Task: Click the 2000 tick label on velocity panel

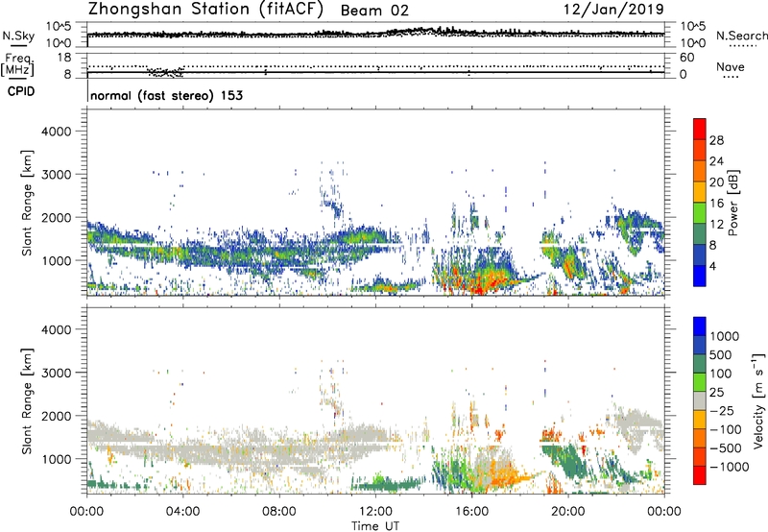Action: (57, 416)
